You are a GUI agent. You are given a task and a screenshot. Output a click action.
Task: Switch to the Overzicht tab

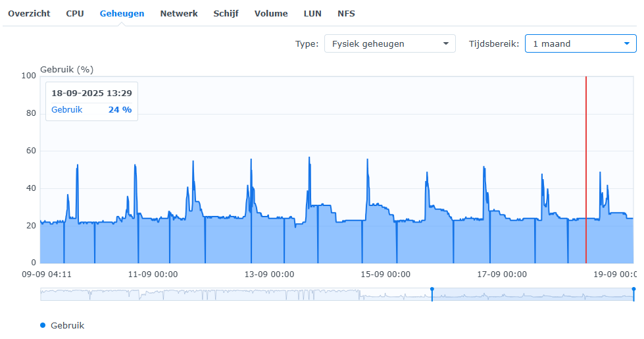click(29, 14)
